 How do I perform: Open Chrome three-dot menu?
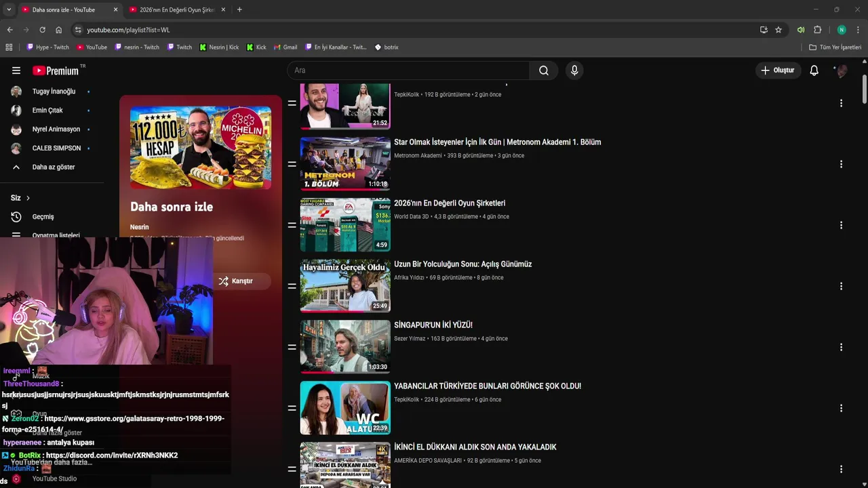point(858,30)
